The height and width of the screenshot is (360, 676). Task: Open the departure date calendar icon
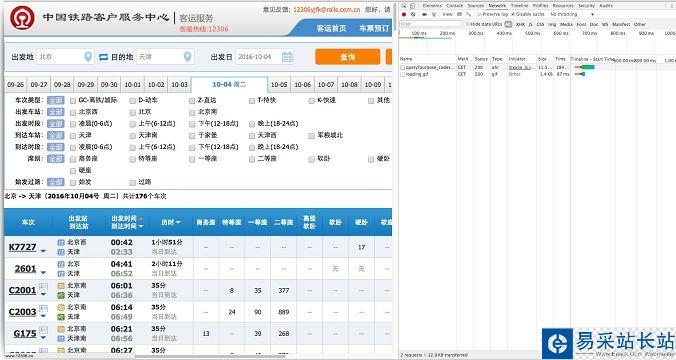click(x=287, y=57)
